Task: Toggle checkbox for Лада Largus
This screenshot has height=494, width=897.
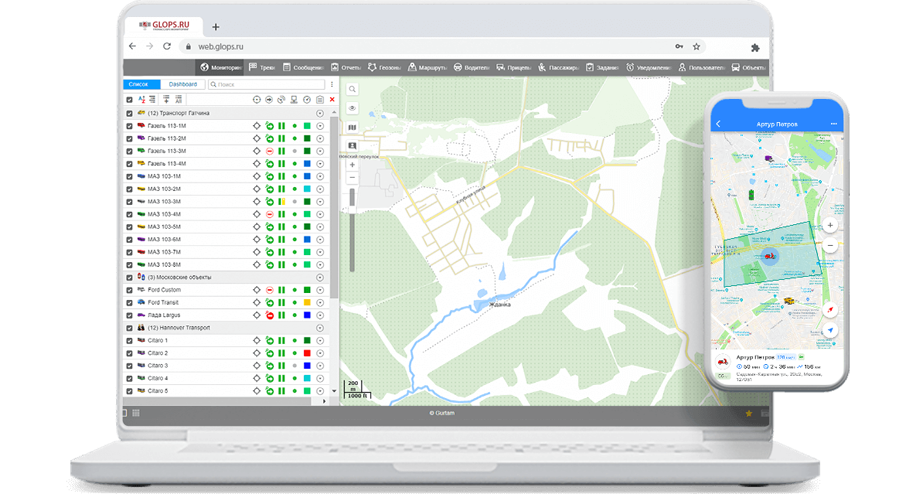Action: click(x=129, y=315)
